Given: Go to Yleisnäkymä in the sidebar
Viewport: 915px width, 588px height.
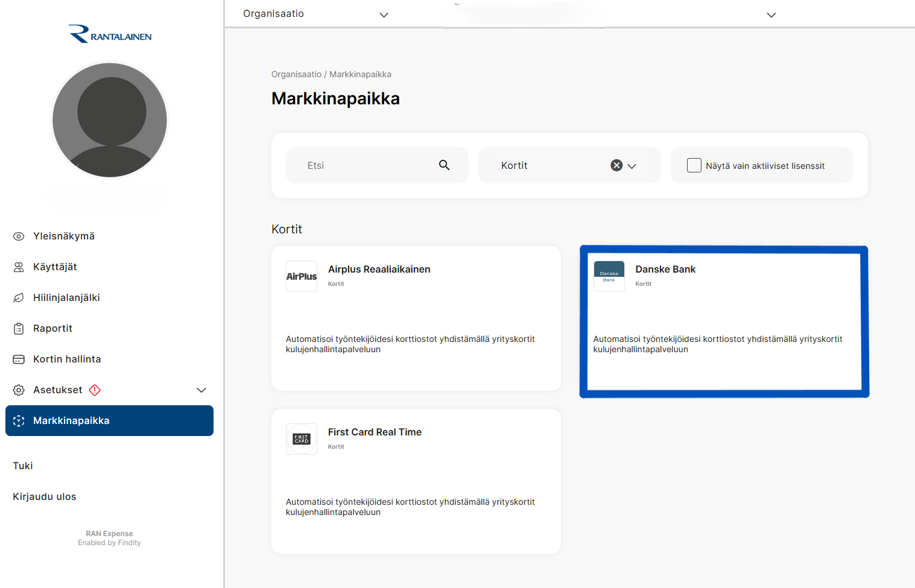Looking at the screenshot, I should click(109, 236).
